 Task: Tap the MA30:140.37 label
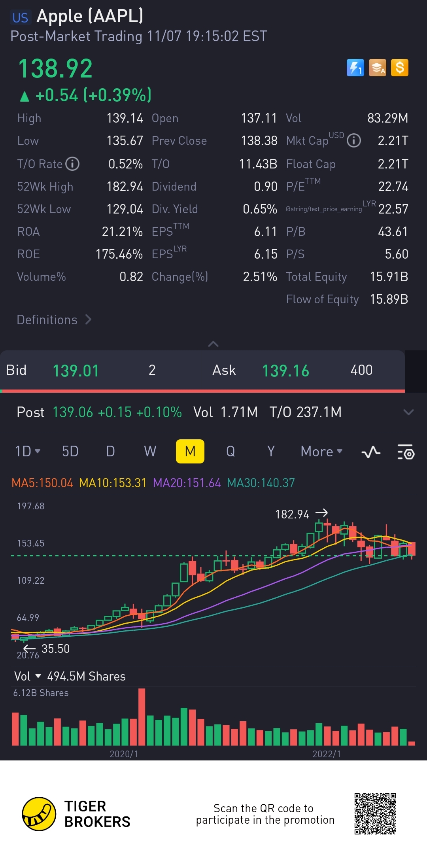pyautogui.click(x=261, y=483)
